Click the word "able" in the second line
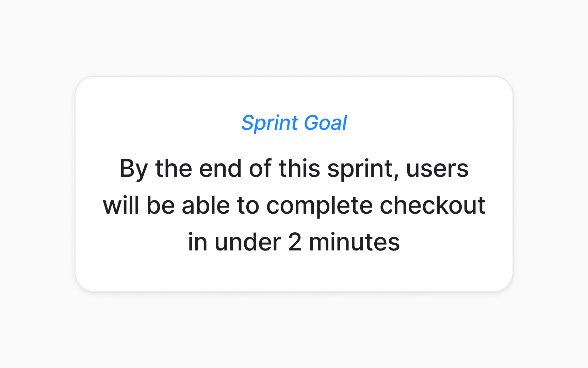Image resolution: width=588 pixels, height=368 pixels. (x=206, y=205)
